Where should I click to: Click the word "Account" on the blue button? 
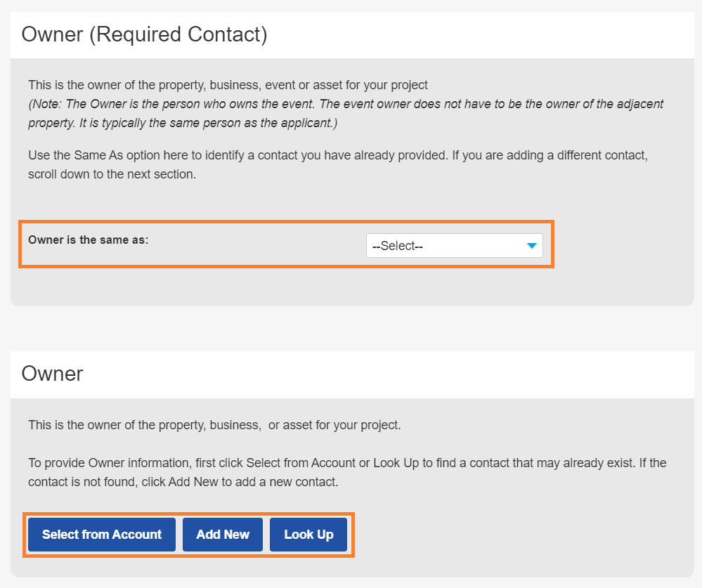tap(138, 535)
